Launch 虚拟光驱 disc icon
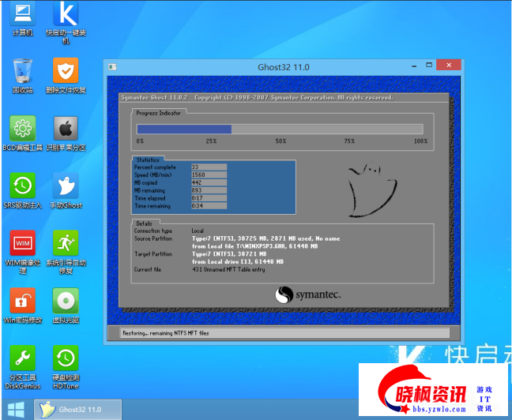 pos(66,301)
